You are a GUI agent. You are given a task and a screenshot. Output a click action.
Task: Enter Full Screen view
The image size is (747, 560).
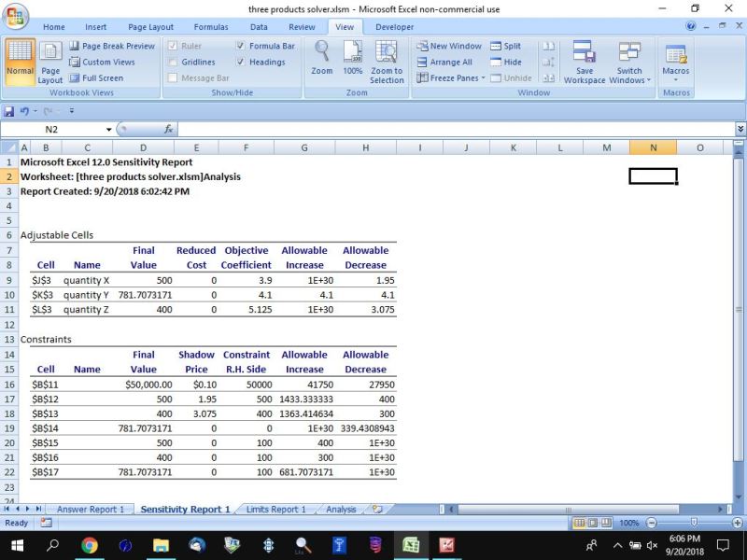pyautogui.click(x=96, y=78)
